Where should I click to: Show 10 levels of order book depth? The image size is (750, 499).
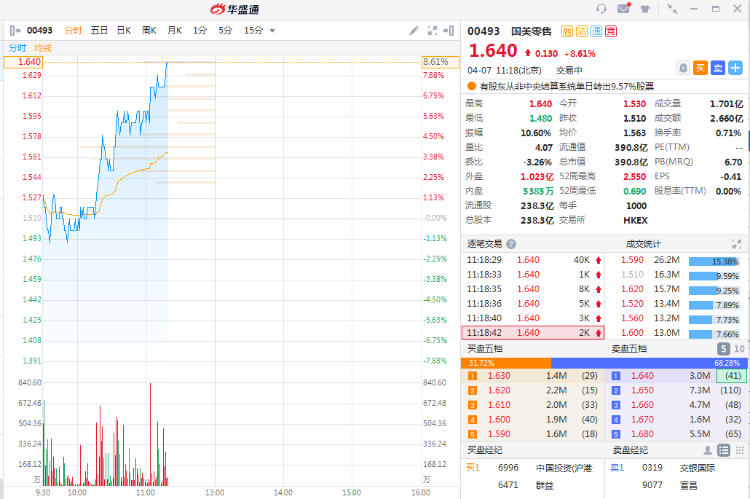pyautogui.click(x=739, y=349)
